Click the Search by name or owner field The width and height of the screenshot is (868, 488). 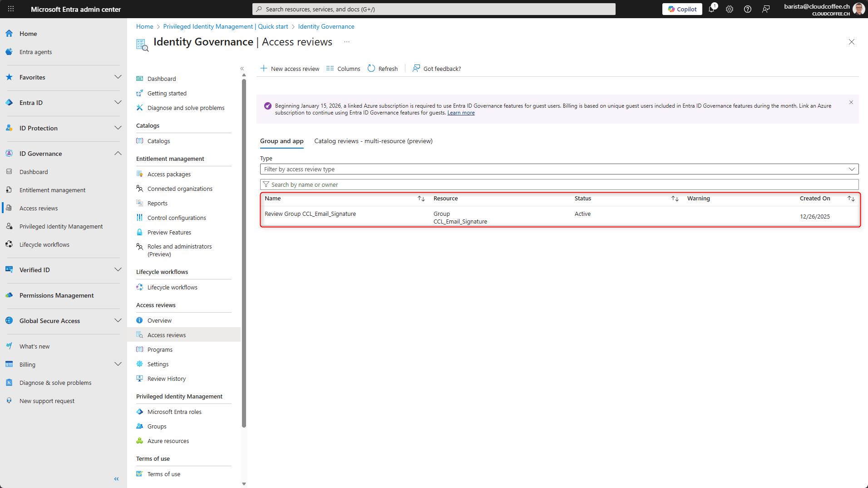[559, 184]
